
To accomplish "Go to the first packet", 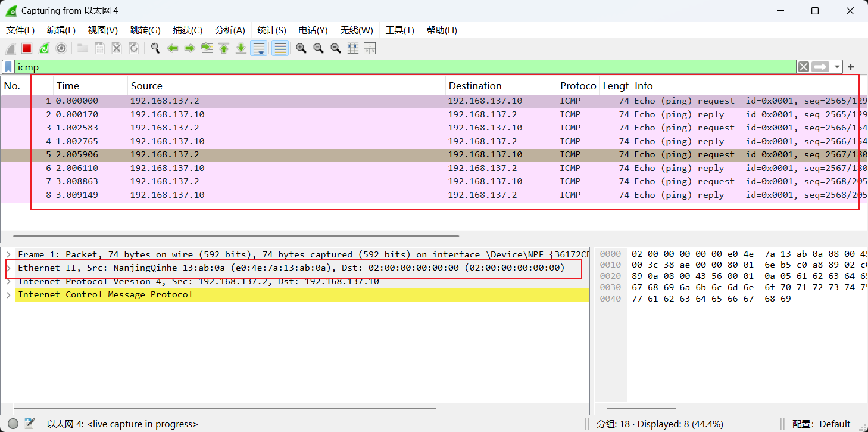I will click(x=224, y=48).
